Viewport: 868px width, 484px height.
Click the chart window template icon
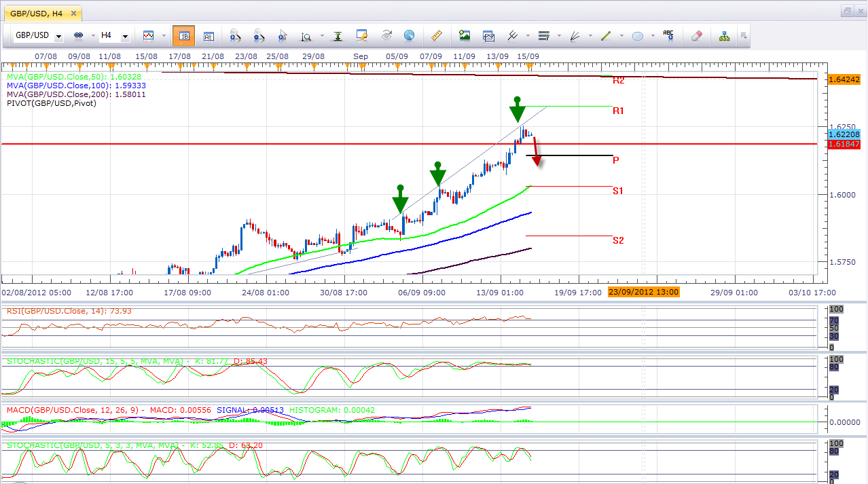(x=488, y=35)
